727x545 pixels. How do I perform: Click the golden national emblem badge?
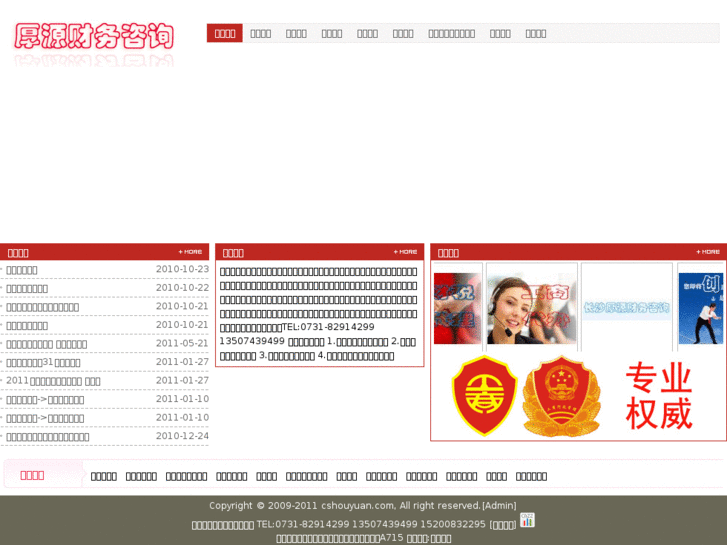[x=561, y=396]
